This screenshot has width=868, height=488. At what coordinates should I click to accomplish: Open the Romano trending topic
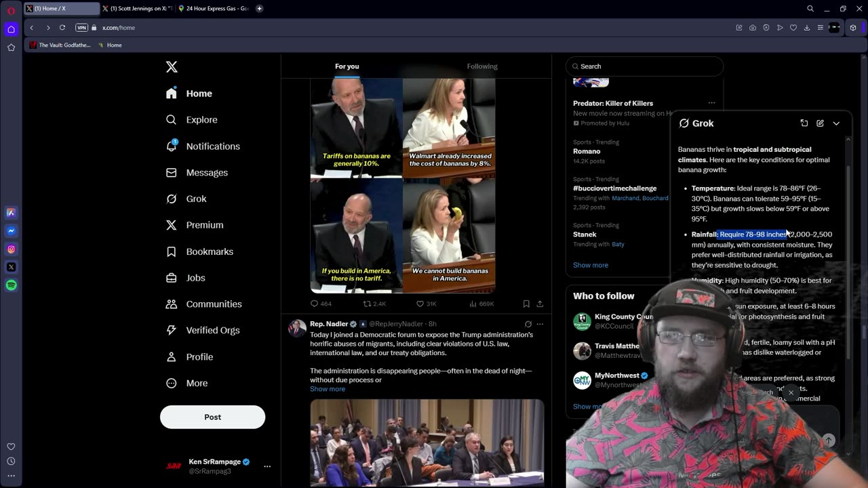pyautogui.click(x=587, y=151)
